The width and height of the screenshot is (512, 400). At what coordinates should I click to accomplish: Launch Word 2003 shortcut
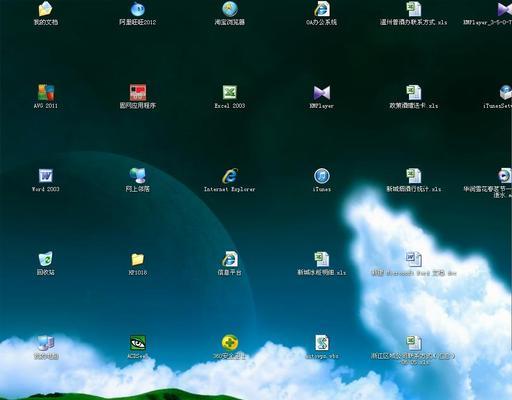(46, 176)
